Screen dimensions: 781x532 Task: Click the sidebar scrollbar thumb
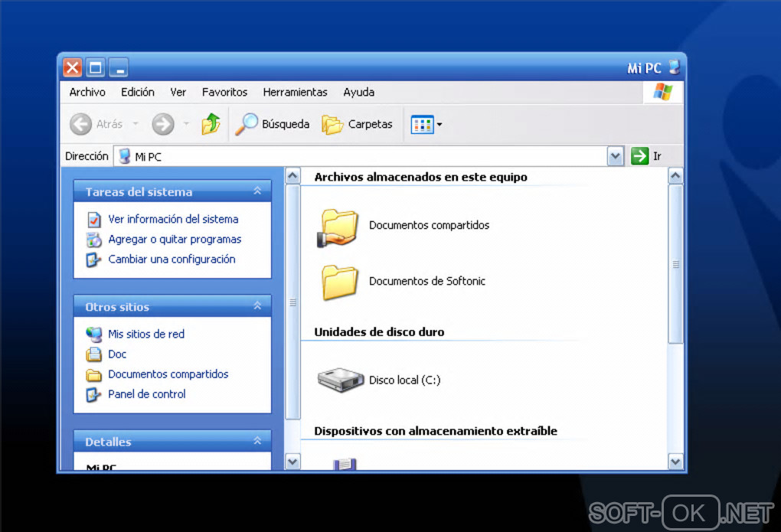pos(292,302)
